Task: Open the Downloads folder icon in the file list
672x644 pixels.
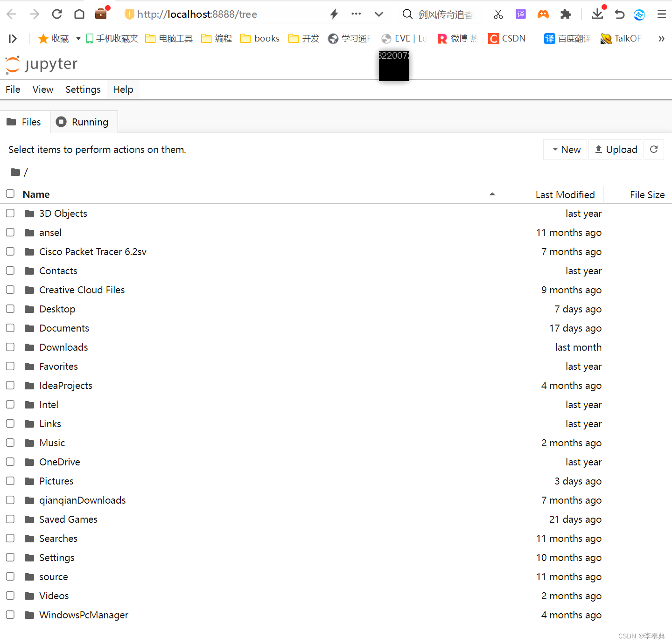Action: tap(29, 347)
